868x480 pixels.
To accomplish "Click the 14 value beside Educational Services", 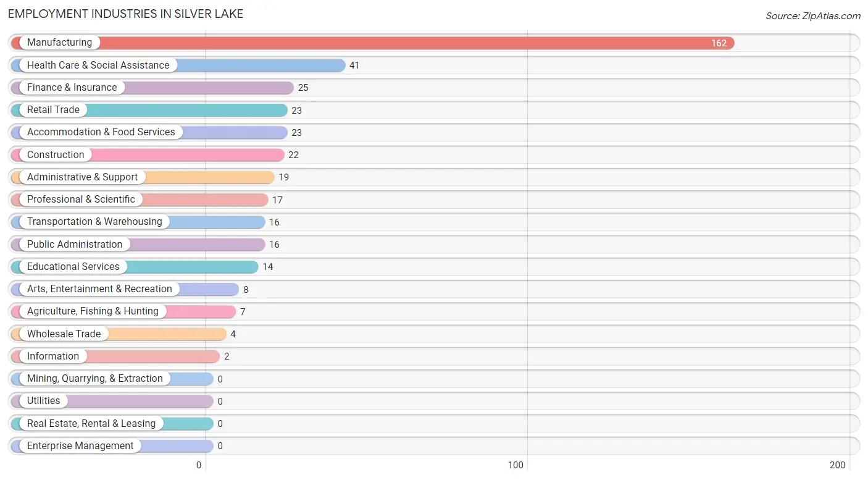I will click(267, 267).
